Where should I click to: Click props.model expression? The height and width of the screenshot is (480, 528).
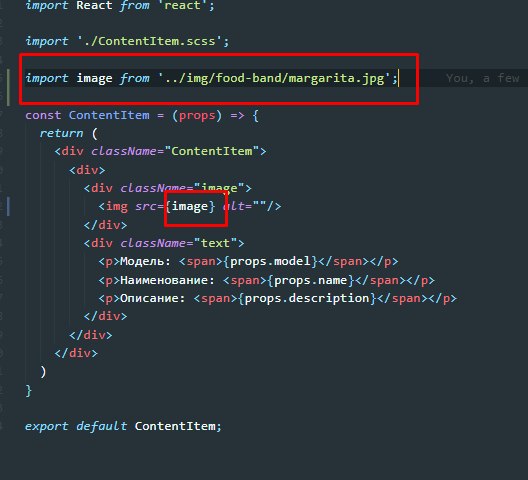coord(270,261)
